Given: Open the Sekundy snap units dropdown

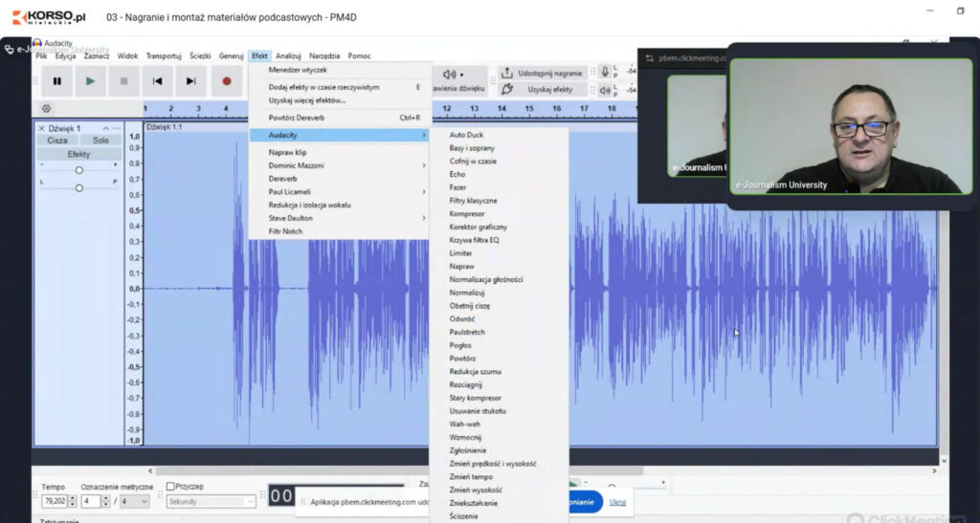Looking at the screenshot, I should click(x=212, y=501).
